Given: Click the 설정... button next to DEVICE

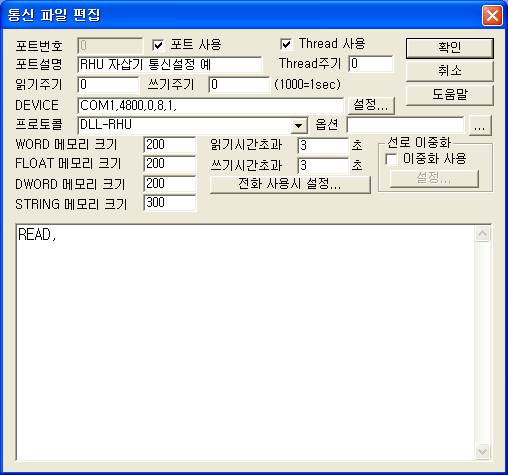Looking at the screenshot, I should (x=371, y=105).
